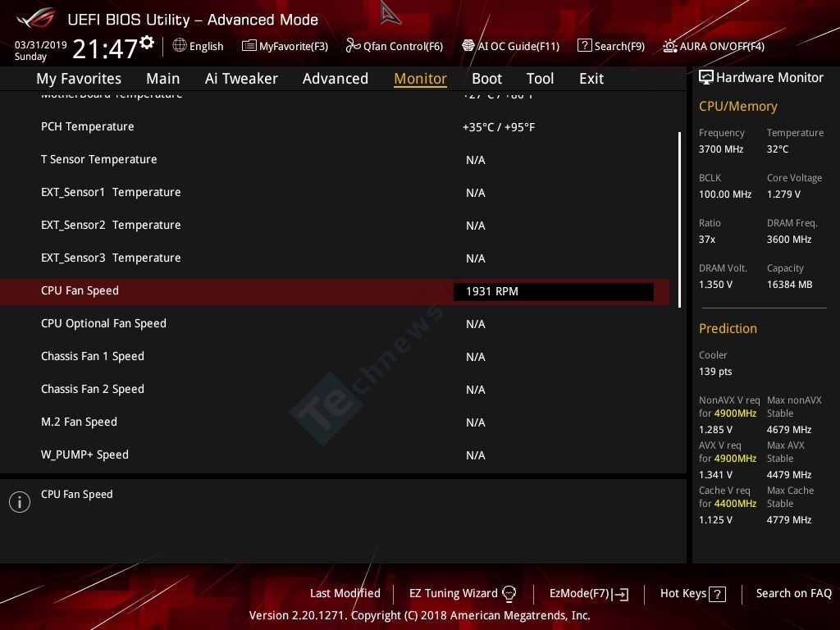Change language from English
This screenshot has height=630, width=840.
click(x=206, y=46)
